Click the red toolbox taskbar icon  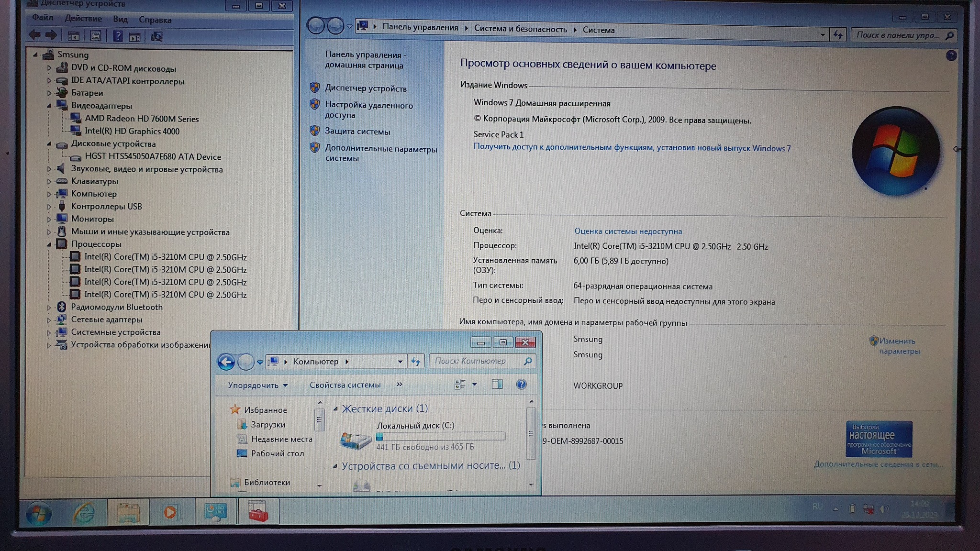pos(258,513)
